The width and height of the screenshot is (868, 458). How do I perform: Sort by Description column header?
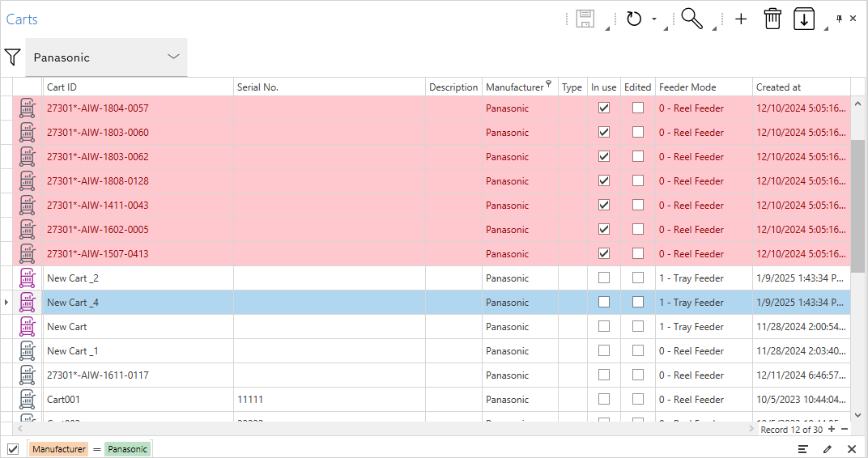pyautogui.click(x=453, y=87)
